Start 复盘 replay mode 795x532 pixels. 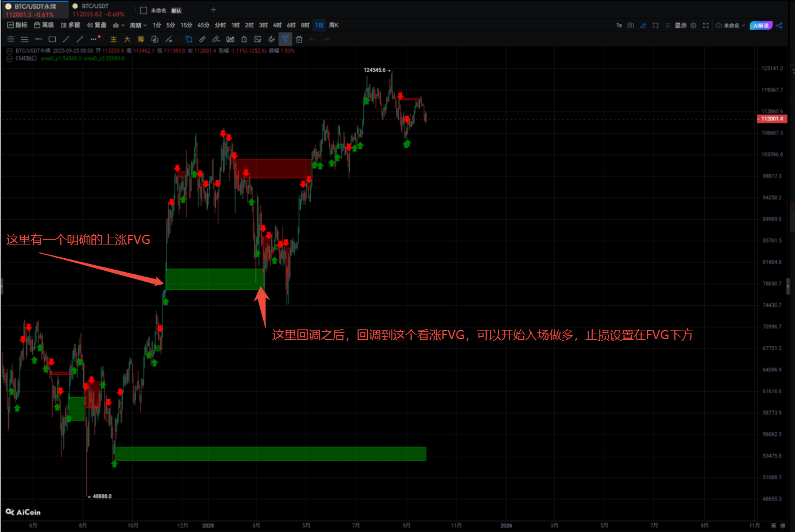point(97,25)
